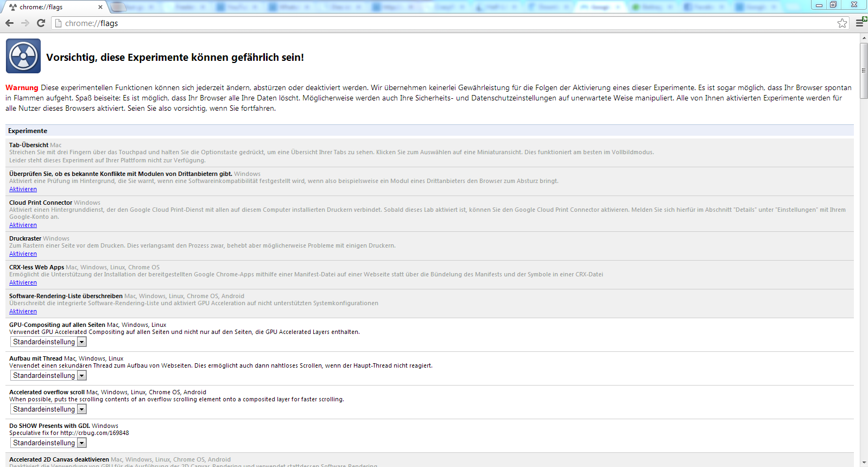The height and width of the screenshot is (467, 868).
Task: Click the crbug.com/169848 text
Action: click(94, 433)
